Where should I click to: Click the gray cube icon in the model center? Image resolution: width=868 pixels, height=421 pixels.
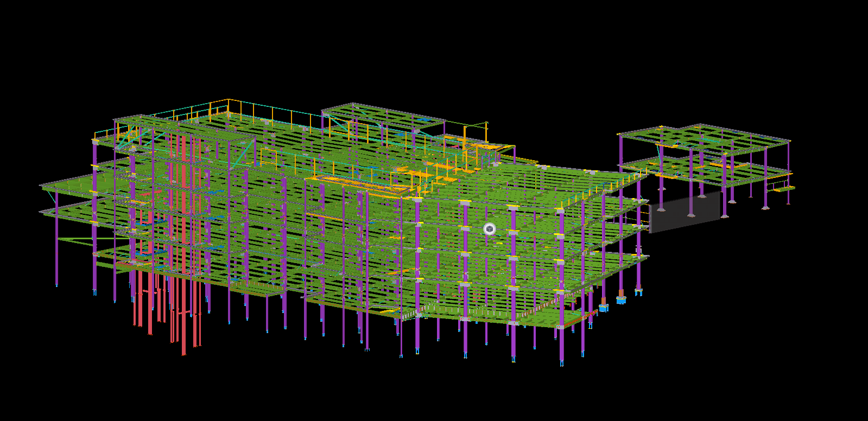490,229
